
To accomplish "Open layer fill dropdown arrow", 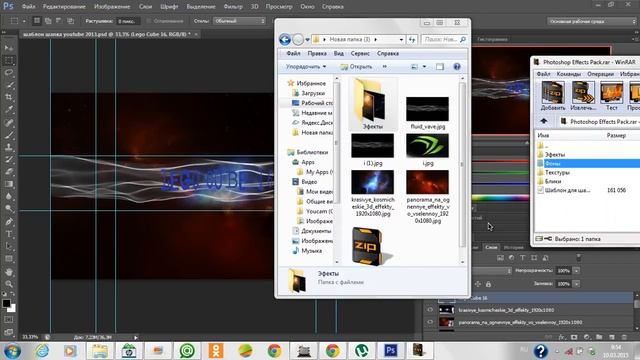I will [x=576, y=284].
